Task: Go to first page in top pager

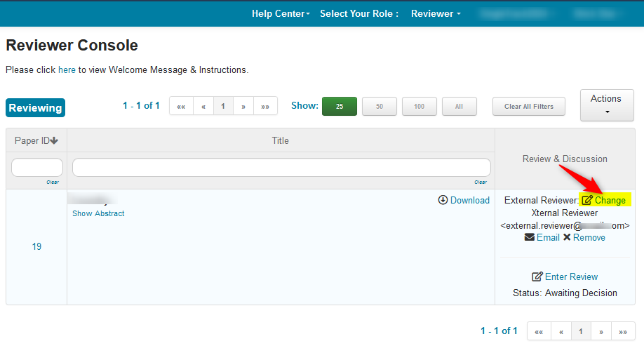Action: point(181,106)
